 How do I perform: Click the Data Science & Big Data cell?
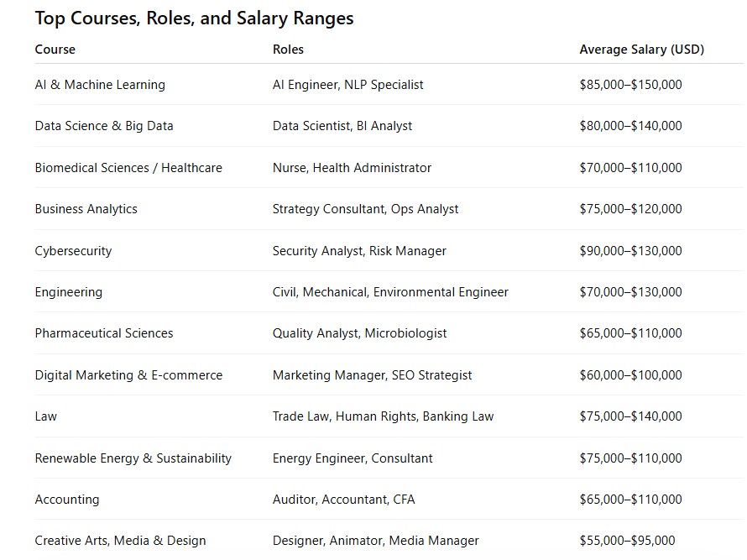[x=104, y=126]
